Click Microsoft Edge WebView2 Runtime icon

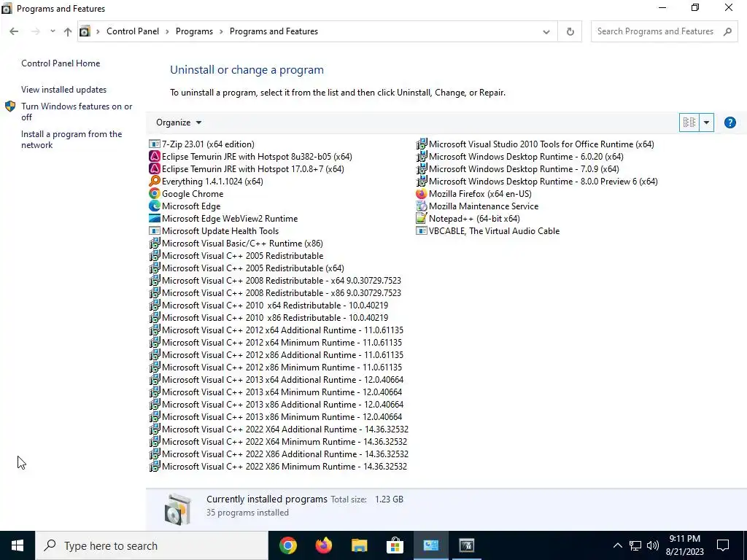tap(155, 218)
